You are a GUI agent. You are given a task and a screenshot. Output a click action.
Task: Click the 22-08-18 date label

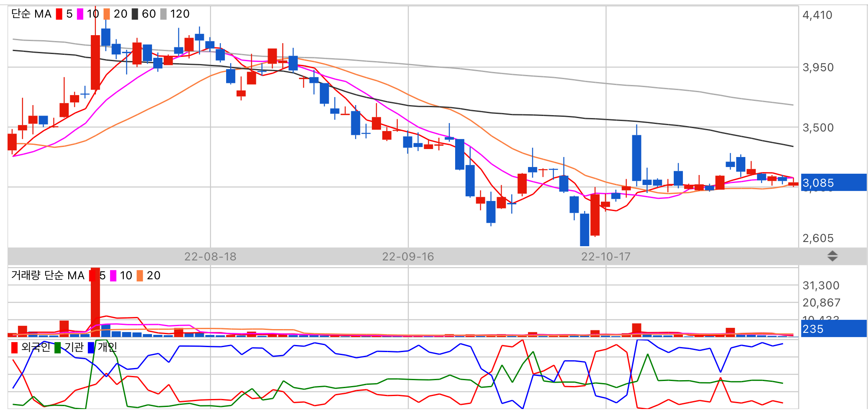pos(210,257)
